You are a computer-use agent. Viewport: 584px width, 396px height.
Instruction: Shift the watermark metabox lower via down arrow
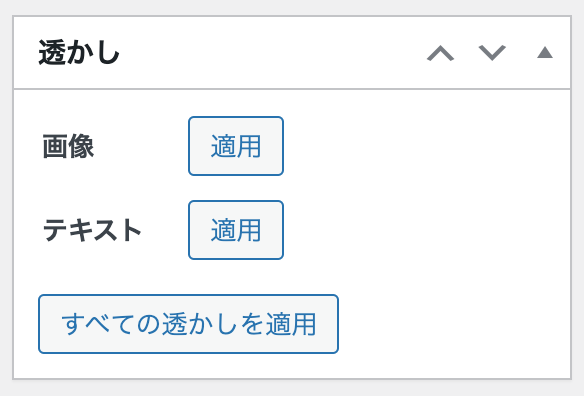pos(492,53)
